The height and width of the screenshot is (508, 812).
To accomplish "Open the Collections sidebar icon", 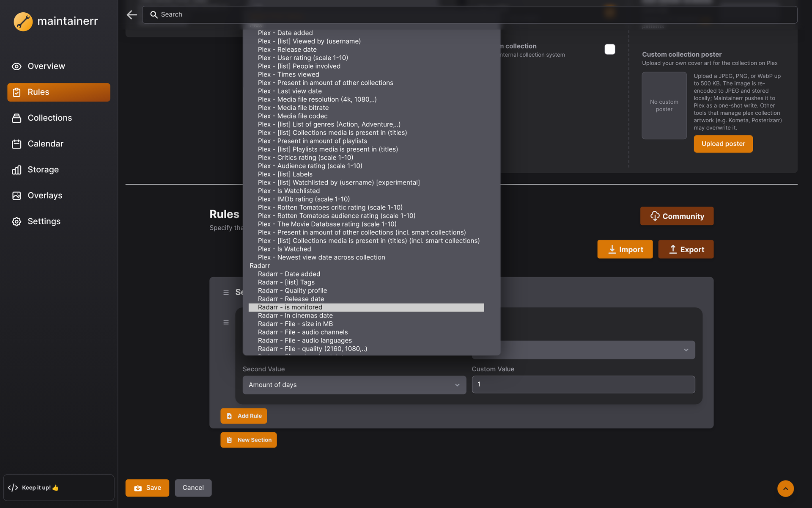I will click(x=16, y=118).
